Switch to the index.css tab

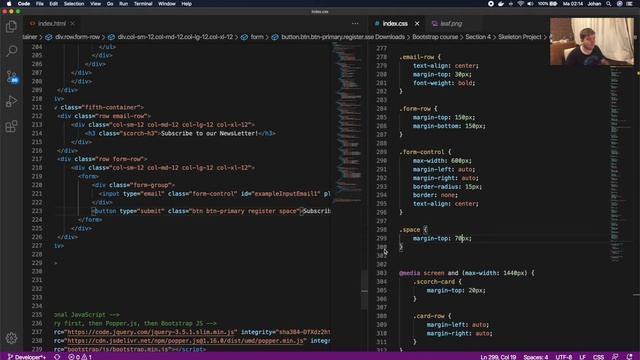[395, 24]
